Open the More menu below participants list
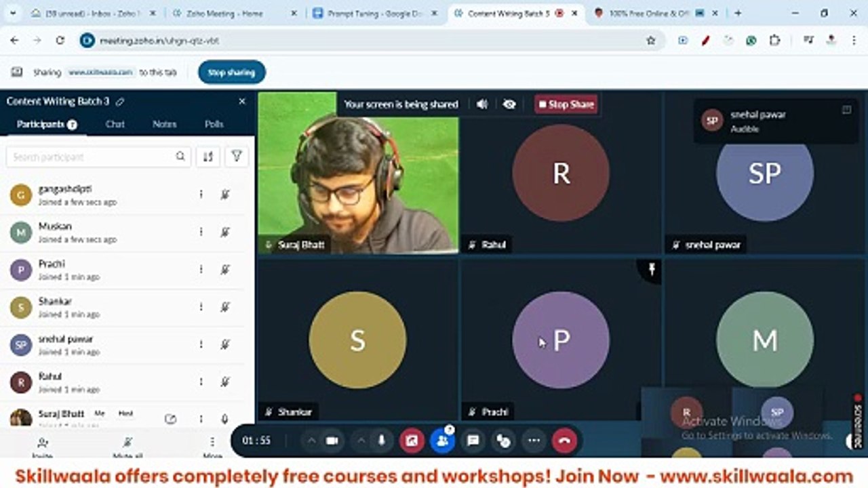Screen dimensions: 868x488 pyautogui.click(x=212, y=447)
